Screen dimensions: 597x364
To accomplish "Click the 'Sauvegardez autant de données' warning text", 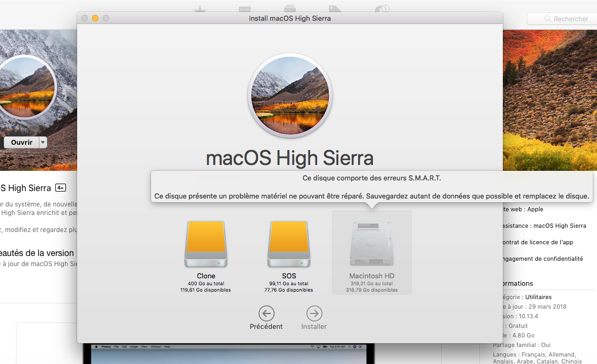I will point(477,196).
